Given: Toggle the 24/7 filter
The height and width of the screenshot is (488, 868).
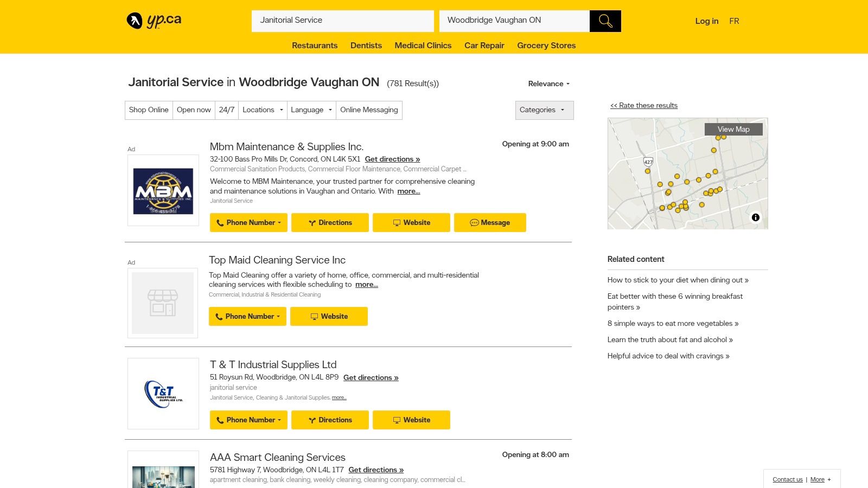Looking at the screenshot, I should tap(227, 110).
